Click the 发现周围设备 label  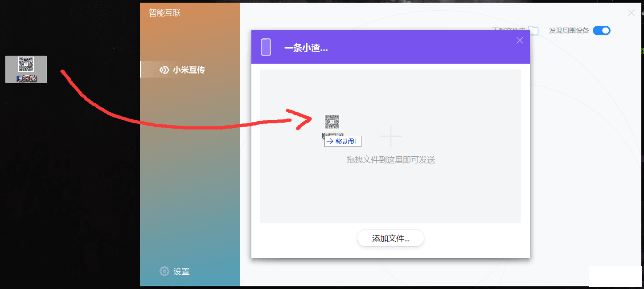point(569,30)
